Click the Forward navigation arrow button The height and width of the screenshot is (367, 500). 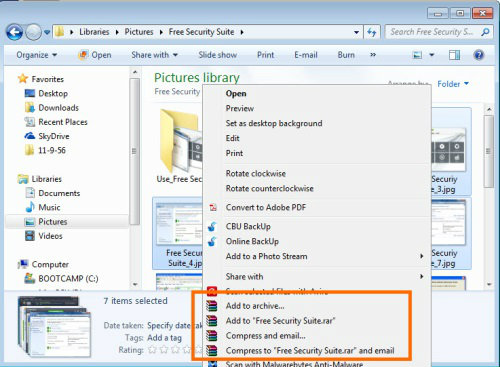(x=33, y=32)
